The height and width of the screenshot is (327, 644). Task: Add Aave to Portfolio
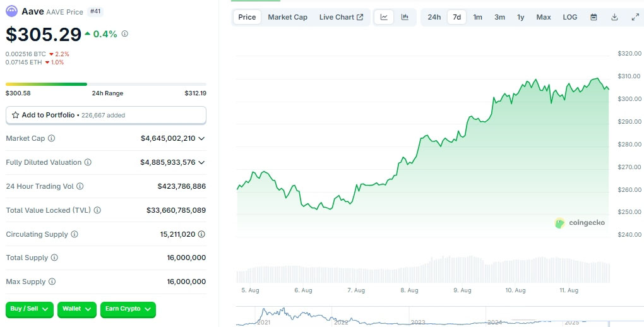click(x=105, y=116)
